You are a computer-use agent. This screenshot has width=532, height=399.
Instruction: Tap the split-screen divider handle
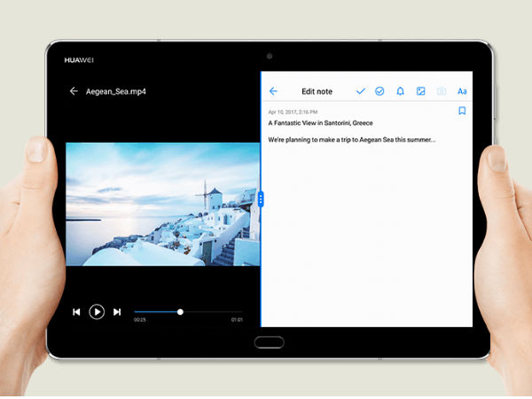tap(261, 199)
